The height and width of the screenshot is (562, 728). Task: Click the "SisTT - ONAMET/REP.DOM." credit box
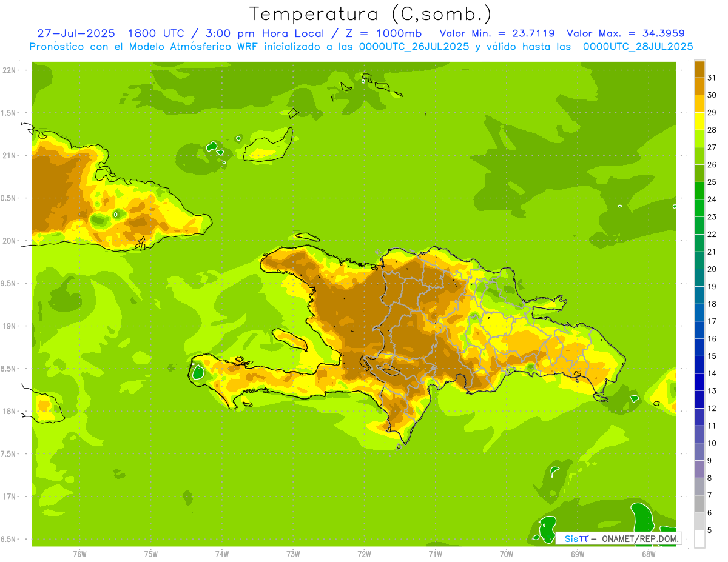pyautogui.click(x=619, y=538)
